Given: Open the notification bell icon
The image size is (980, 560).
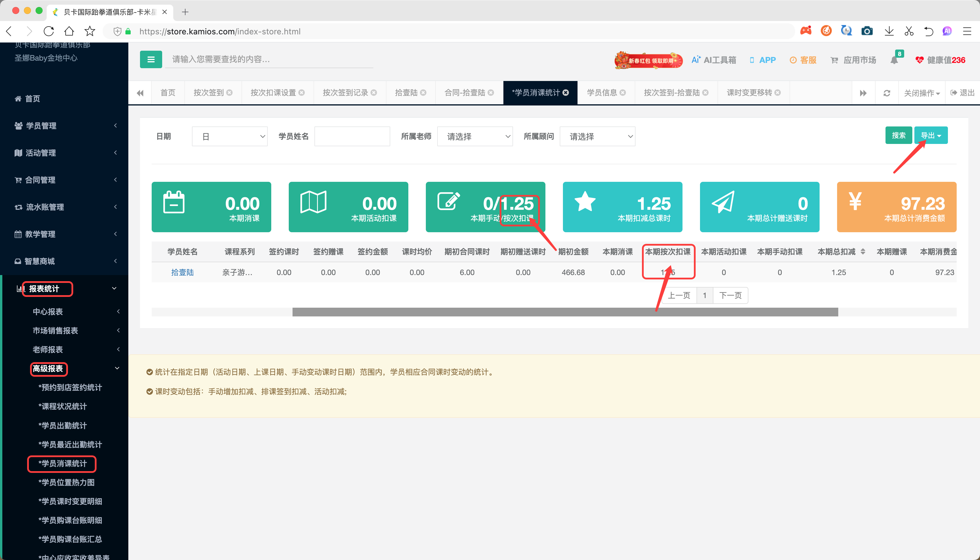Looking at the screenshot, I should tap(894, 60).
